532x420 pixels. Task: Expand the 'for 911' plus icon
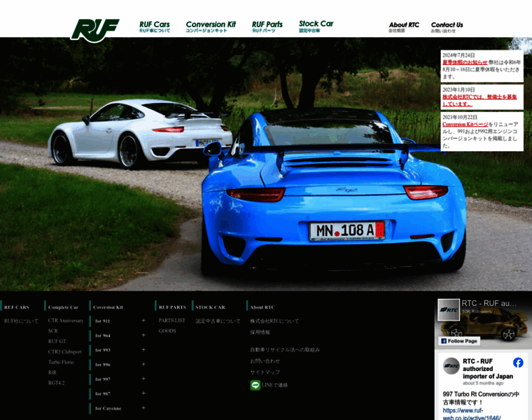click(143, 321)
